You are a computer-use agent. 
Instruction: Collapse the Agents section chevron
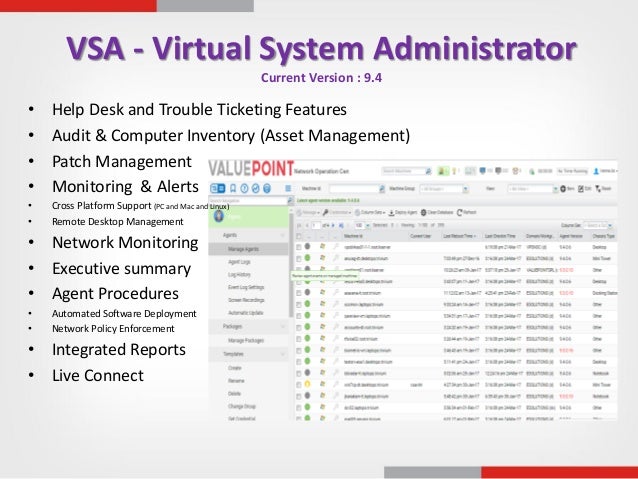tap(283, 235)
